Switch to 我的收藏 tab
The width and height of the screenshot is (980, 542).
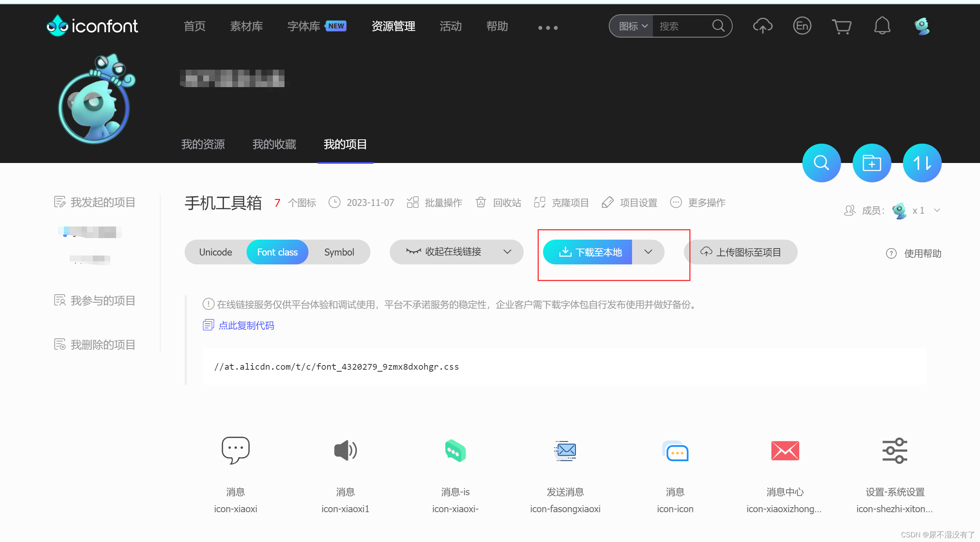(x=274, y=144)
